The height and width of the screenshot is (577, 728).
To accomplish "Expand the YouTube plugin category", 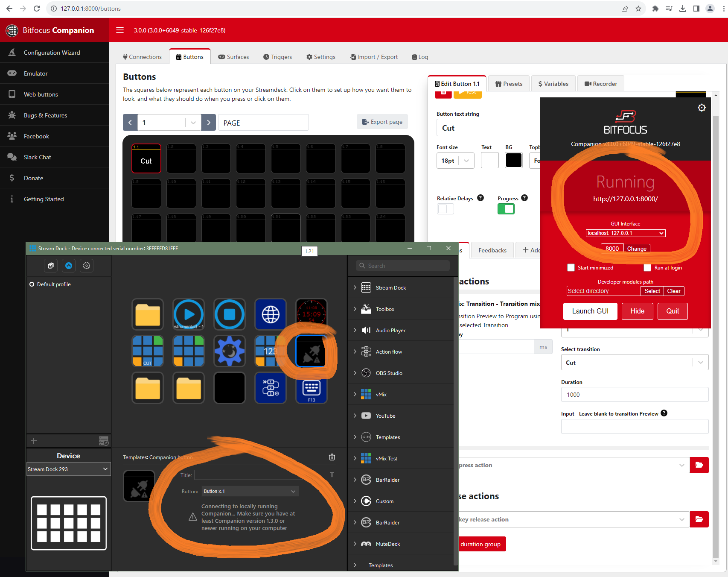I will click(355, 416).
